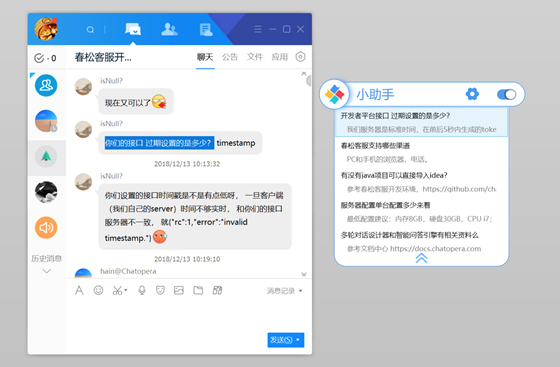Open contacts icon in top bar
Image resolution: width=560 pixels, height=367 pixels.
(169, 29)
